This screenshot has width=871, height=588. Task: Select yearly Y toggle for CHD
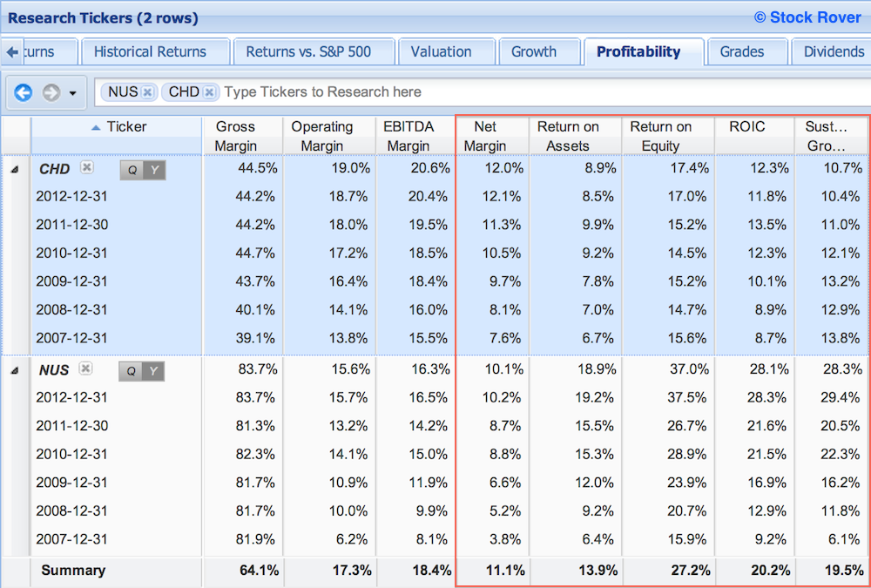[154, 170]
